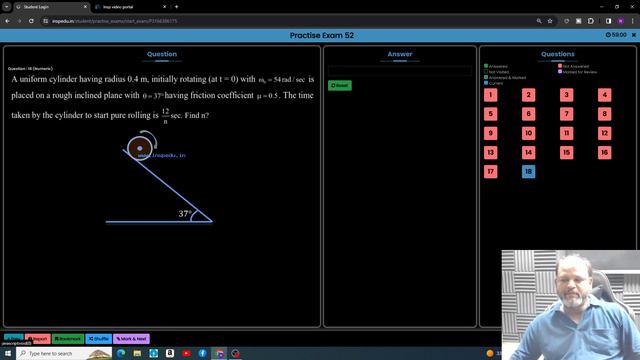
Task: Click the green Reset button
Action: (340, 86)
